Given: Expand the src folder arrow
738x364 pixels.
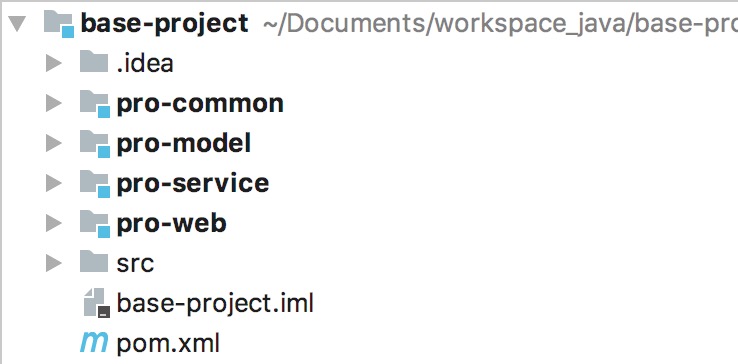Looking at the screenshot, I should (54, 263).
